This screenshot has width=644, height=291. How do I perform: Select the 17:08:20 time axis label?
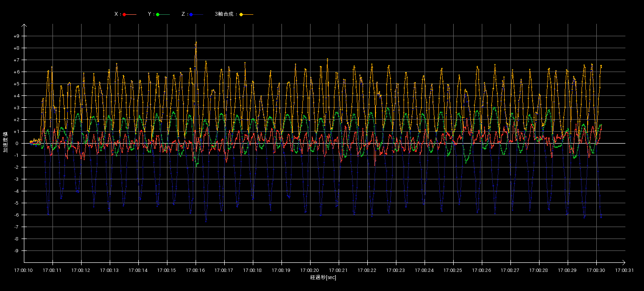[x=310, y=270]
